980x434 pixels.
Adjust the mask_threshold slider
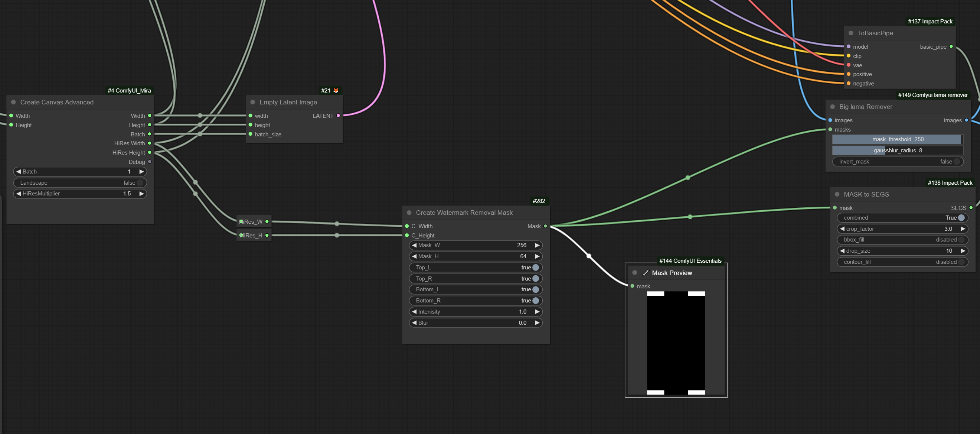[898, 139]
